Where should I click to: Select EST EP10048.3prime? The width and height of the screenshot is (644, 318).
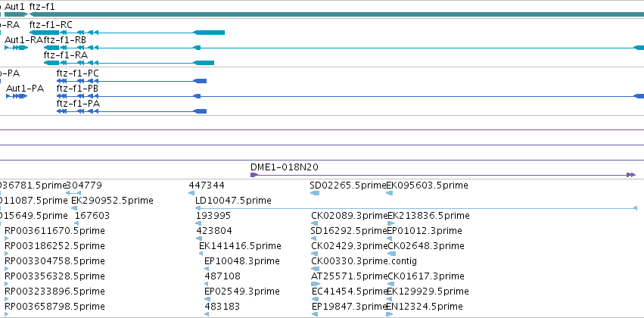(x=242, y=261)
